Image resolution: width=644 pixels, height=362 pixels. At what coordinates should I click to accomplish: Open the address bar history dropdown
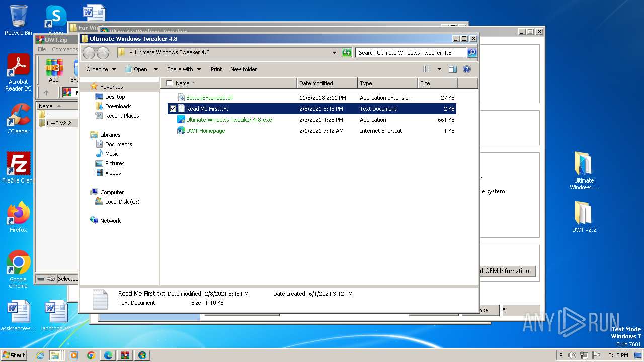tap(335, 52)
